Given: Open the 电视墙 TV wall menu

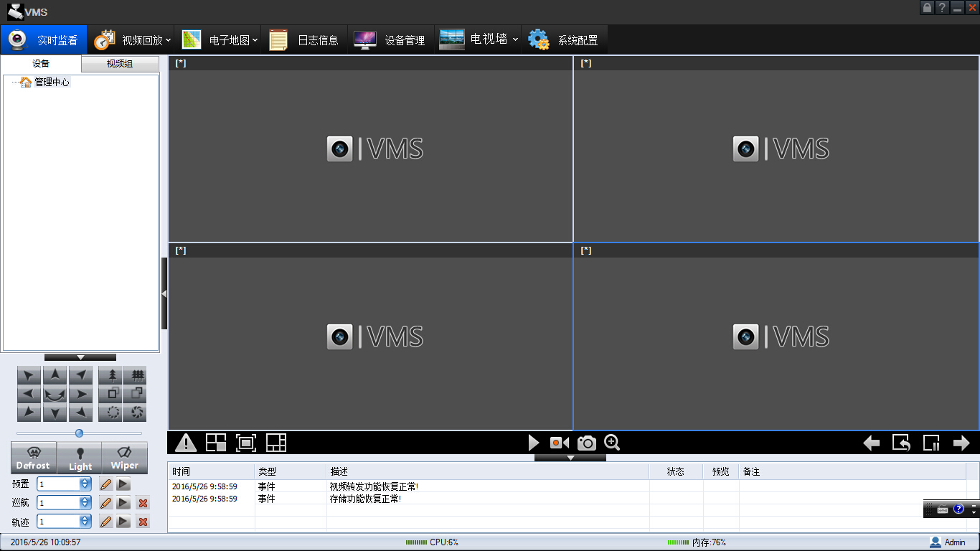Looking at the screenshot, I should pos(479,40).
